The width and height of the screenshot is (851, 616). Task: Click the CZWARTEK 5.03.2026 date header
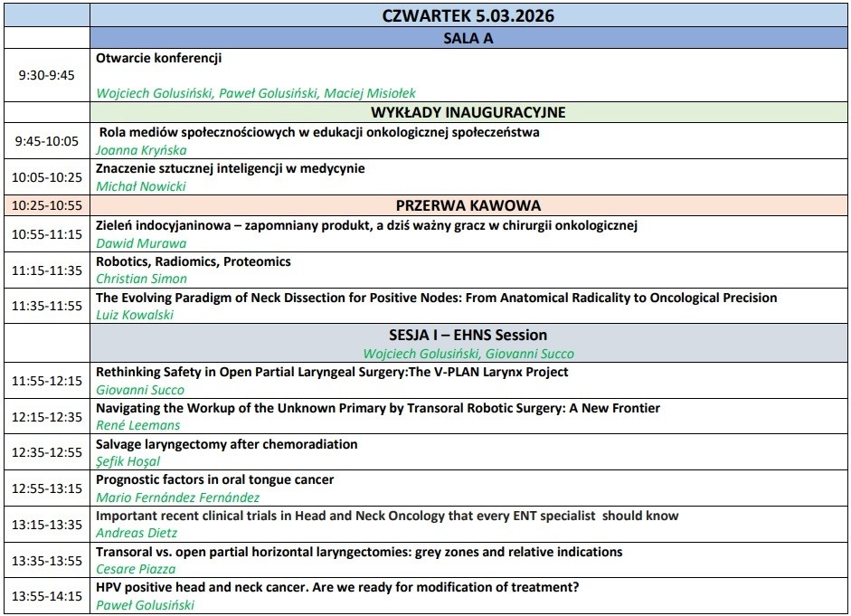coord(468,15)
